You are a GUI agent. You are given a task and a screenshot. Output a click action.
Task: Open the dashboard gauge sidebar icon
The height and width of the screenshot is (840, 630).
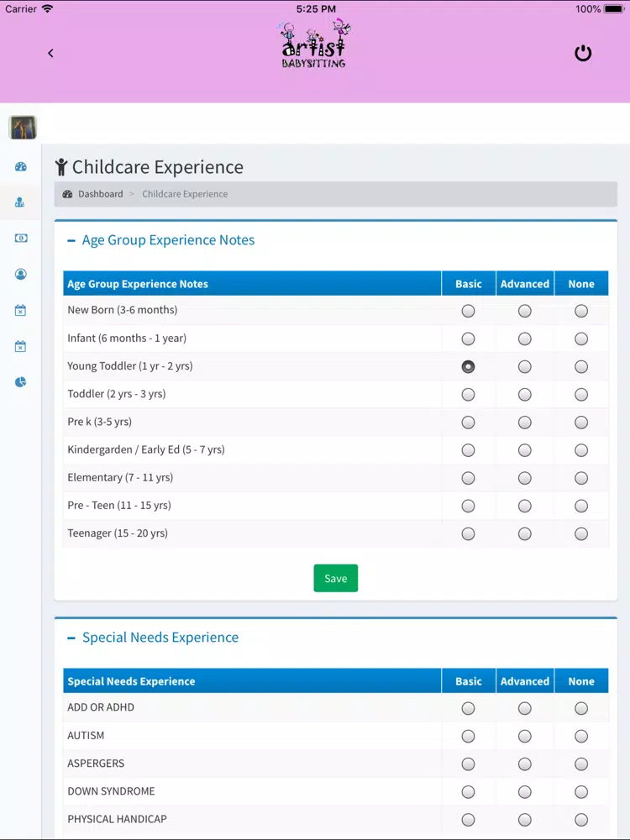pos(20,166)
